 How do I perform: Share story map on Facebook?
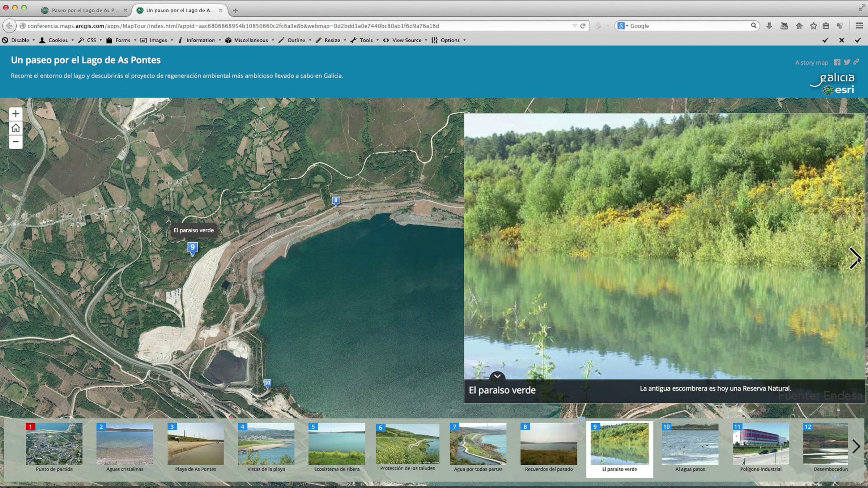[837, 62]
